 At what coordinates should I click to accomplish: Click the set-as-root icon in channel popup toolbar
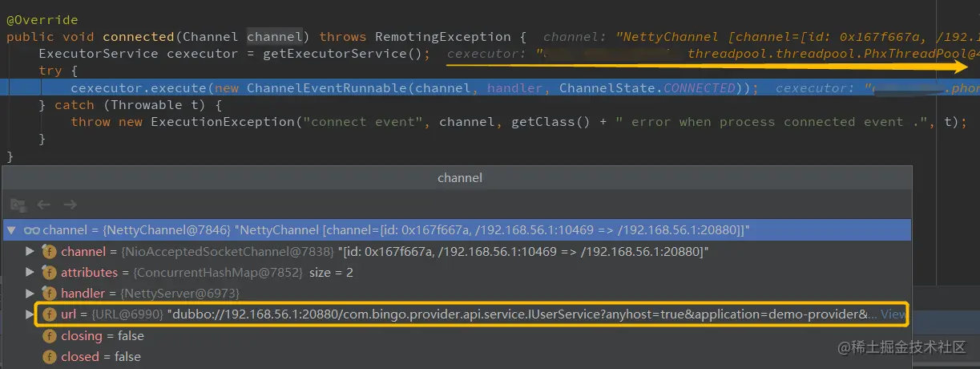pyautogui.click(x=18, y=205)
